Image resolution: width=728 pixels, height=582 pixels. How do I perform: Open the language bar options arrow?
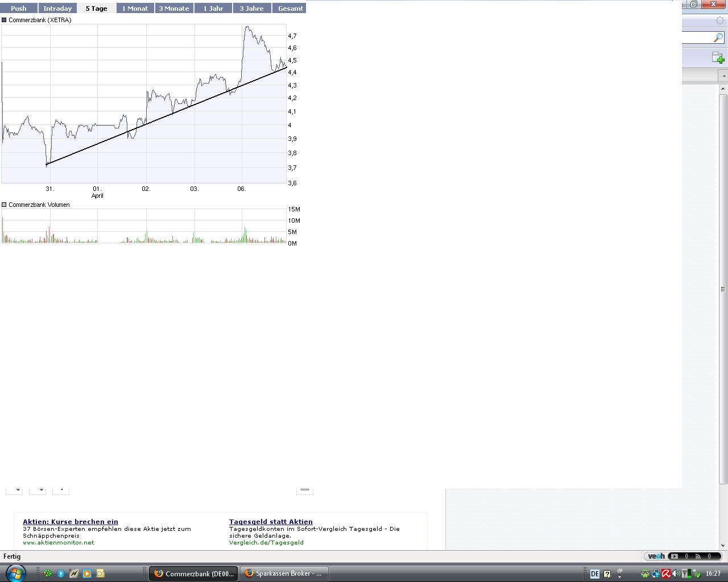(619, 577)
